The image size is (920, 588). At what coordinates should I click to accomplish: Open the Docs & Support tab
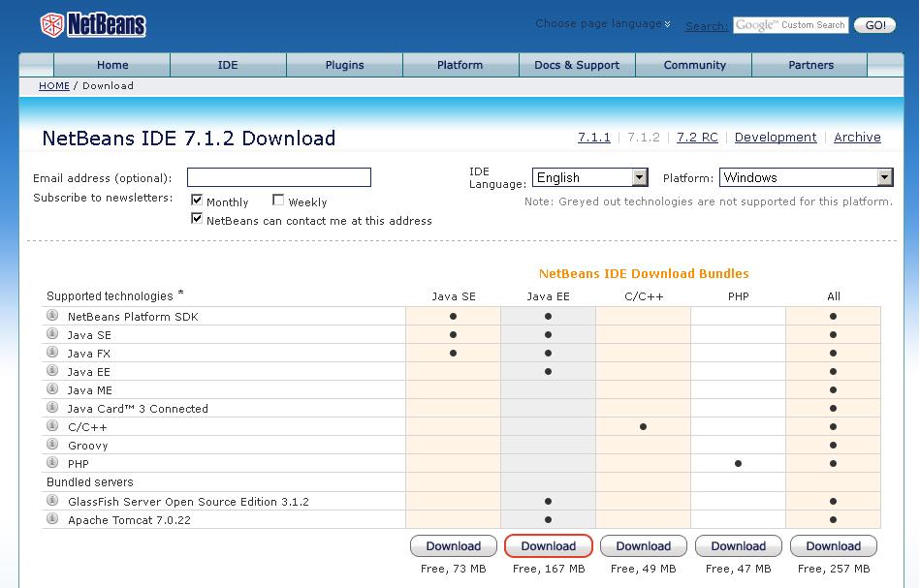(x=577, y=65)
